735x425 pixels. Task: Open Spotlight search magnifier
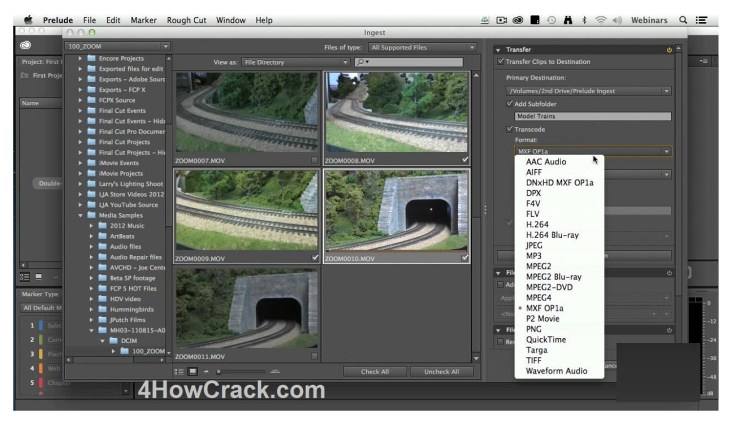683,20
